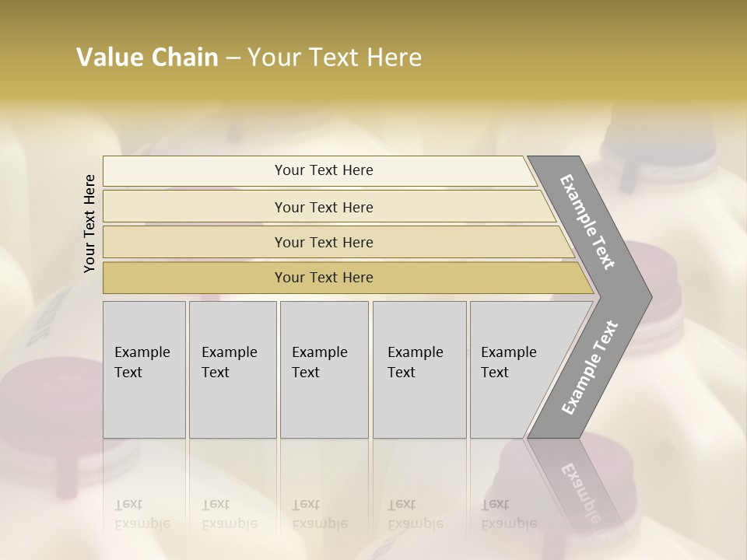Select the upper dark chevron "Example Text" segment
The image size is (747, 560).
[x=588, y=222]
